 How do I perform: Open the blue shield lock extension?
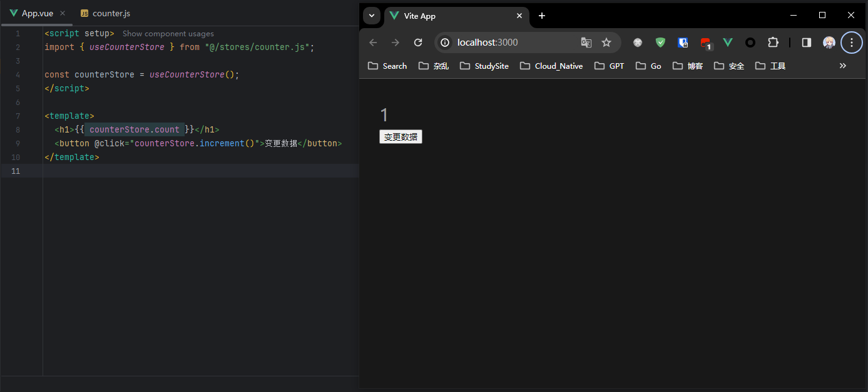click(x=683, y=43)
